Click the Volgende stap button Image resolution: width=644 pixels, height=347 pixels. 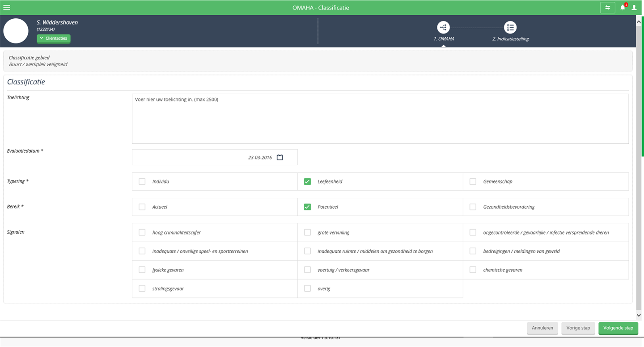click(x=618, y=328)
